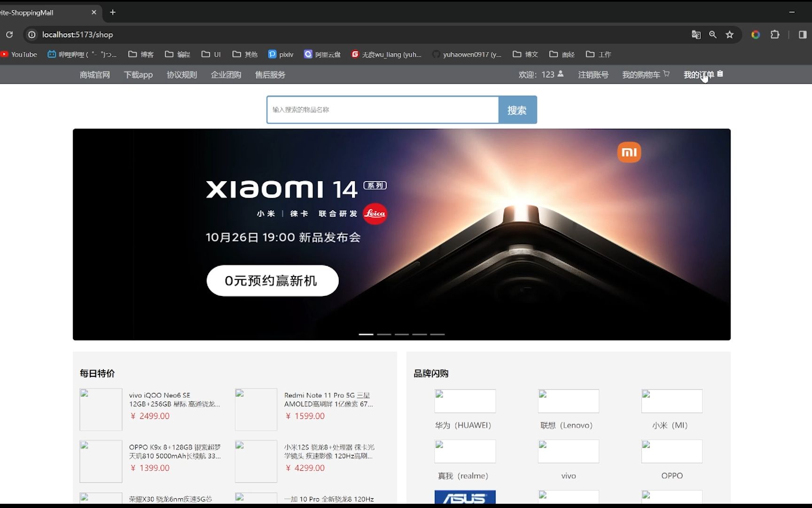Viewport: 812px width, 508px height.
Task: Open the pixiv bookmark
Action: point(281,54)
